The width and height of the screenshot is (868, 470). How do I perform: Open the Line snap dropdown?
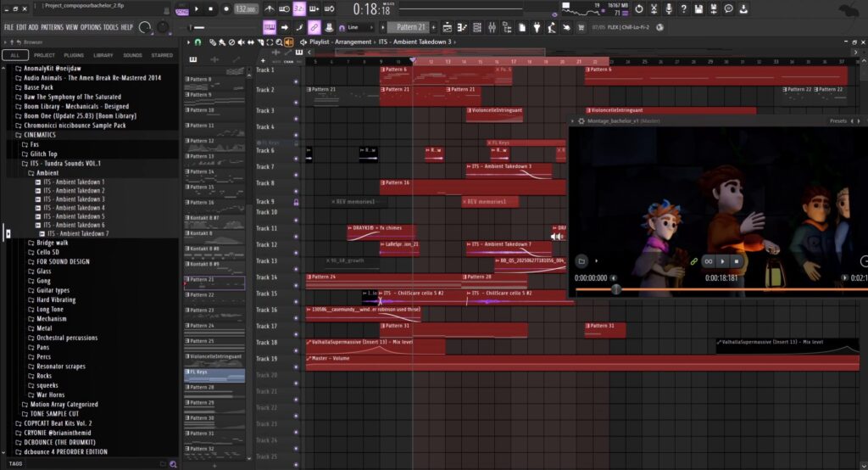pyautogui.click(x=357, y=27)
